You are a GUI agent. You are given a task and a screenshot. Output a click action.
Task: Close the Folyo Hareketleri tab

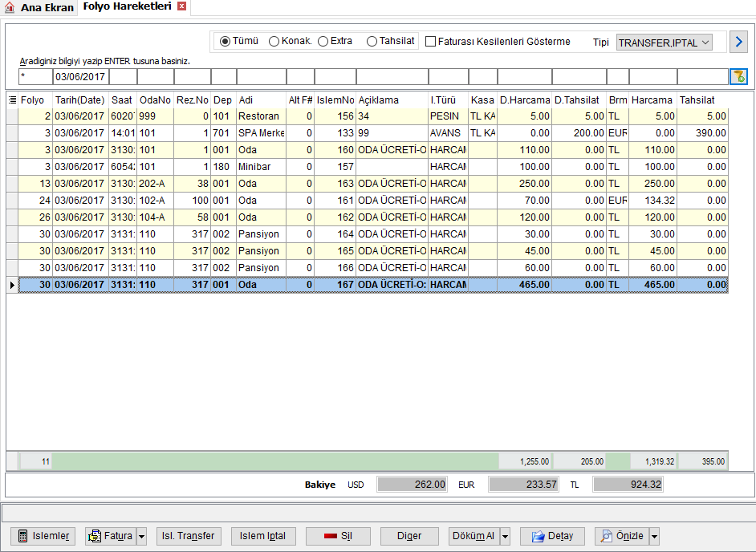click(181, 6)
